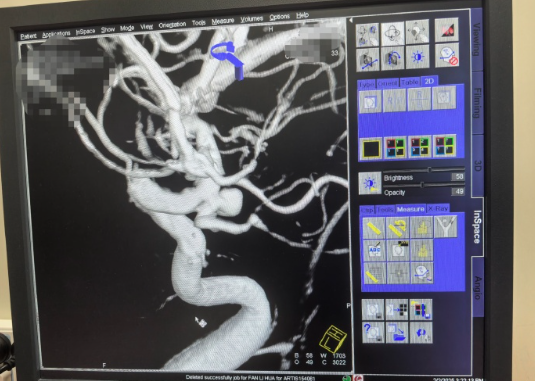Select the yellow ruler distance measurement tool
The image size is (535, 381).
coord(374,228)
